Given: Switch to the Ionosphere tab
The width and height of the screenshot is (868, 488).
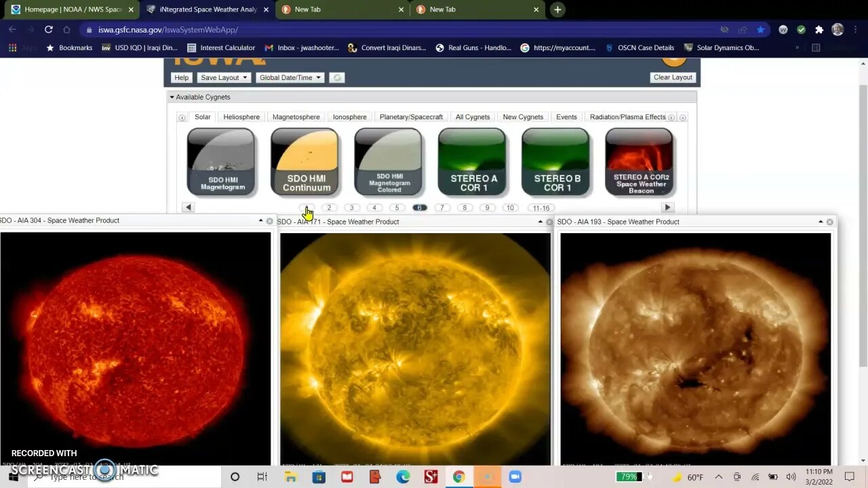Looking at the screenshot, I should click(x=349, y=117).
